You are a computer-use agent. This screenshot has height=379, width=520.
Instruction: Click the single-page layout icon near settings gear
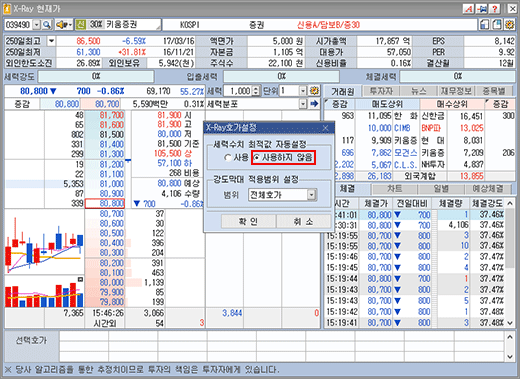coord(485,24)
